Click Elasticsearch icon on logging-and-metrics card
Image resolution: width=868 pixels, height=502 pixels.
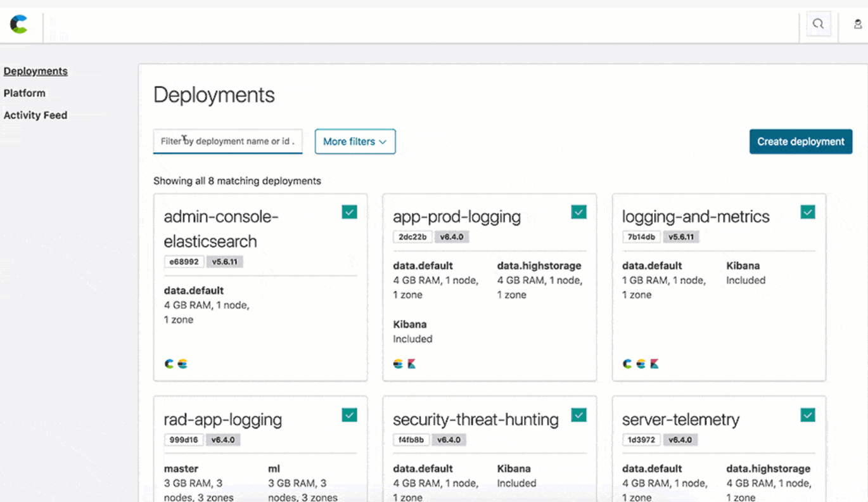641,364
